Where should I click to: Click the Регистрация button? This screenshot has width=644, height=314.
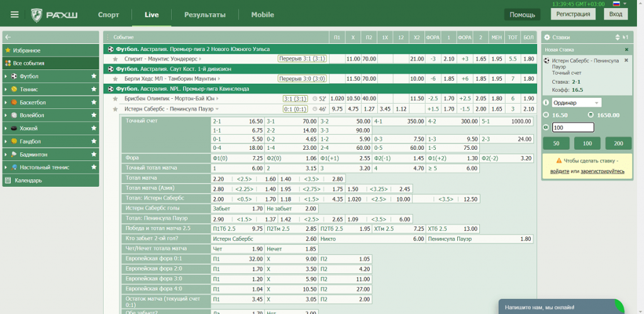coord(572,14)
